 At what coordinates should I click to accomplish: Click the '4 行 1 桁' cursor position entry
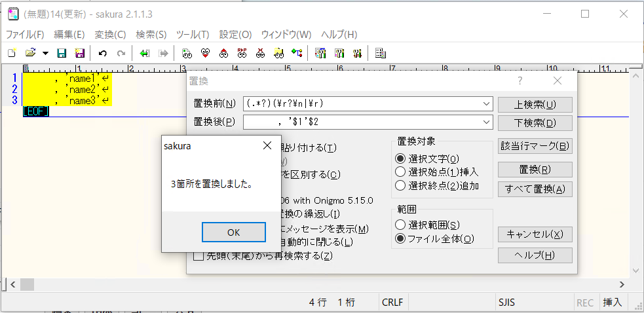point(332,303)
